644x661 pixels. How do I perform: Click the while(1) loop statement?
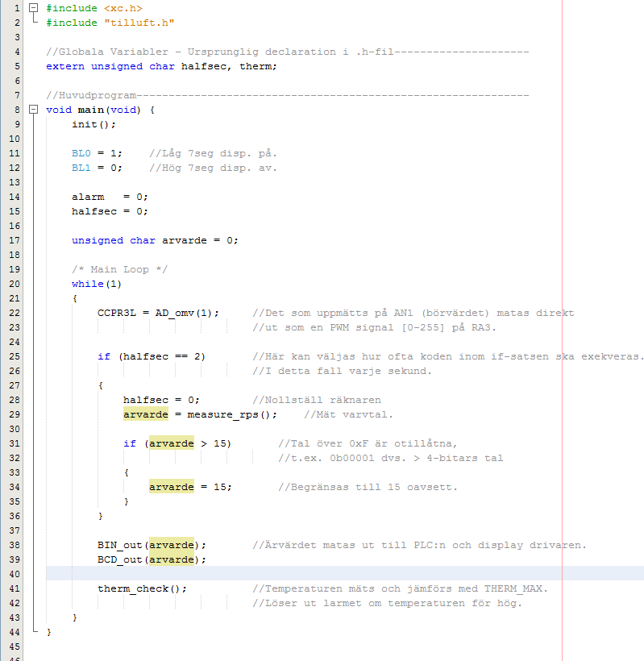pos(87,284)
